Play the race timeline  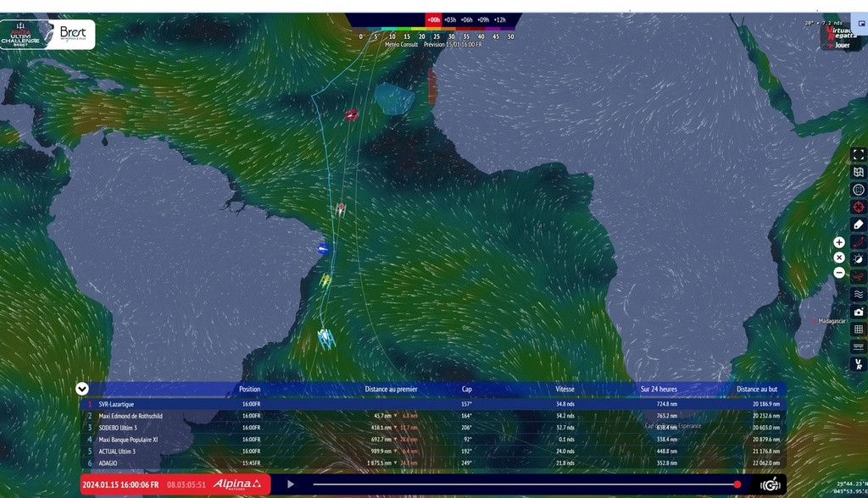coord(291,484)
